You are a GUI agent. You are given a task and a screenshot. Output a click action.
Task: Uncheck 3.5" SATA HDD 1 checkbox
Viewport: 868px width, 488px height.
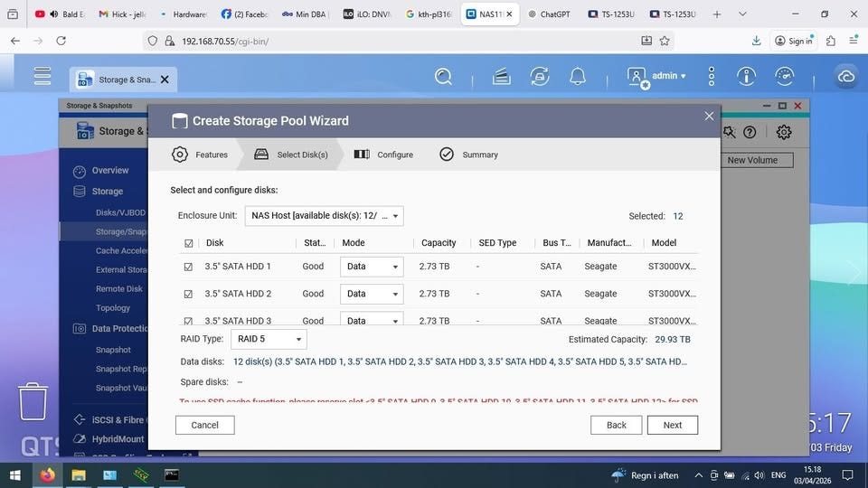coord(188,267)
